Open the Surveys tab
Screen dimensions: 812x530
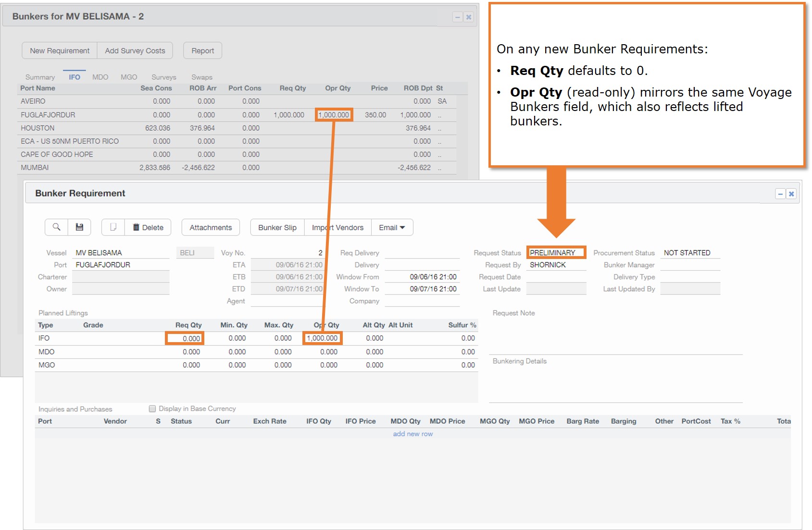(163, 77)
